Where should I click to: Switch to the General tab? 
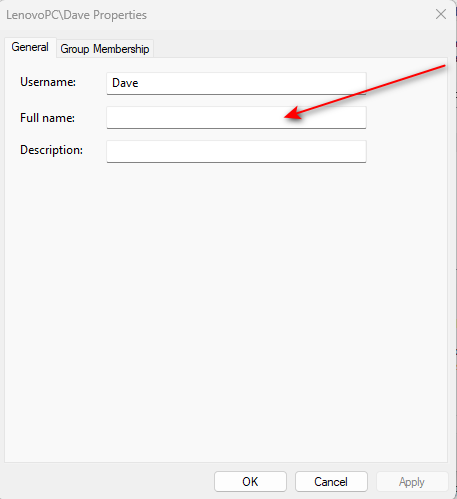tap(30, 47)
